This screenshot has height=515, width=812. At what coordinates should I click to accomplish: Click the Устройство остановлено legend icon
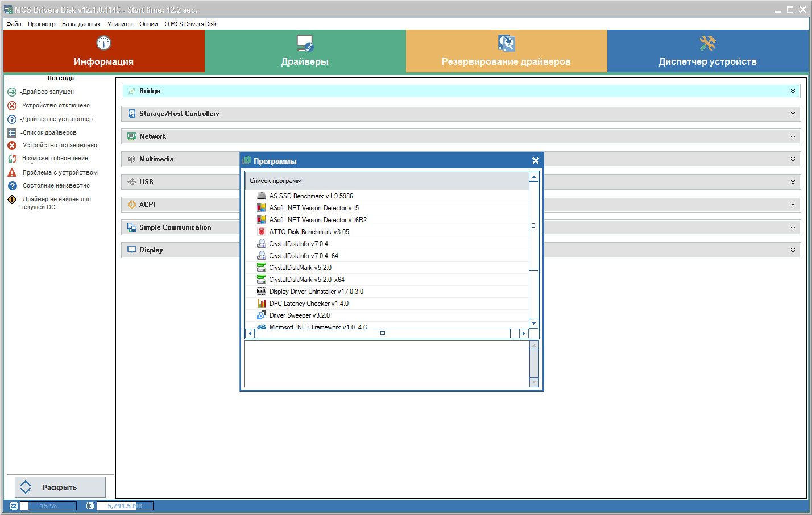point(12,146)
